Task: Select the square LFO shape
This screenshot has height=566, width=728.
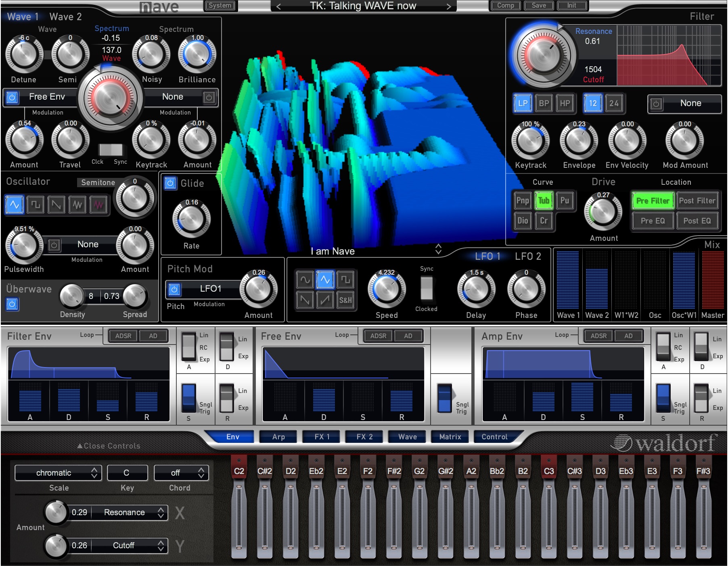Action: [x=345, y=280]
